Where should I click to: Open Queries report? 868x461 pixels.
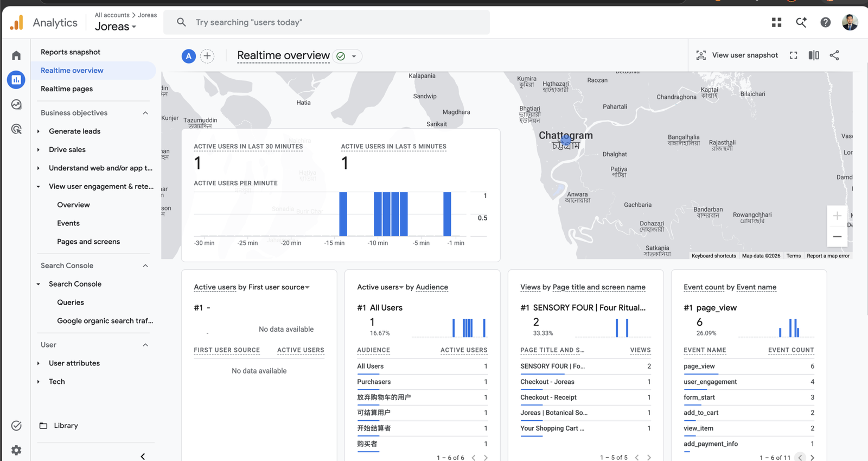tap(71, 302)
